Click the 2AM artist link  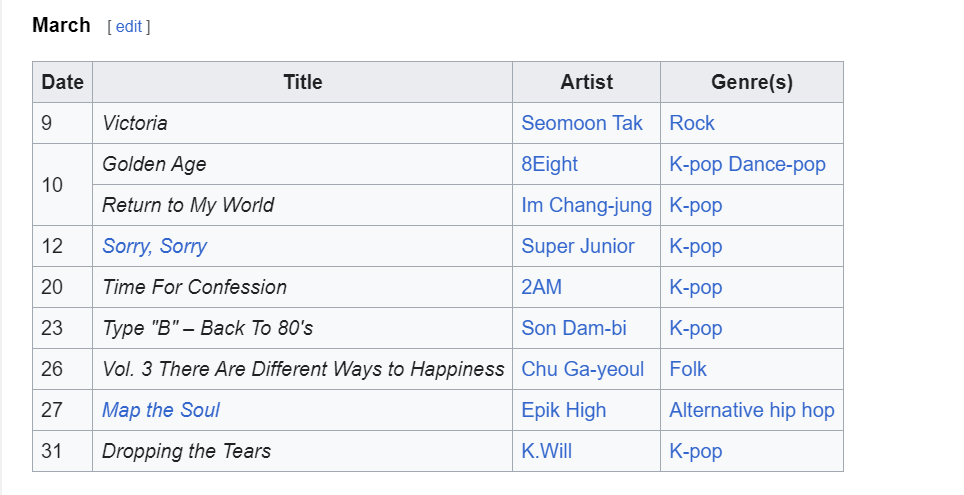click(541, 287)
